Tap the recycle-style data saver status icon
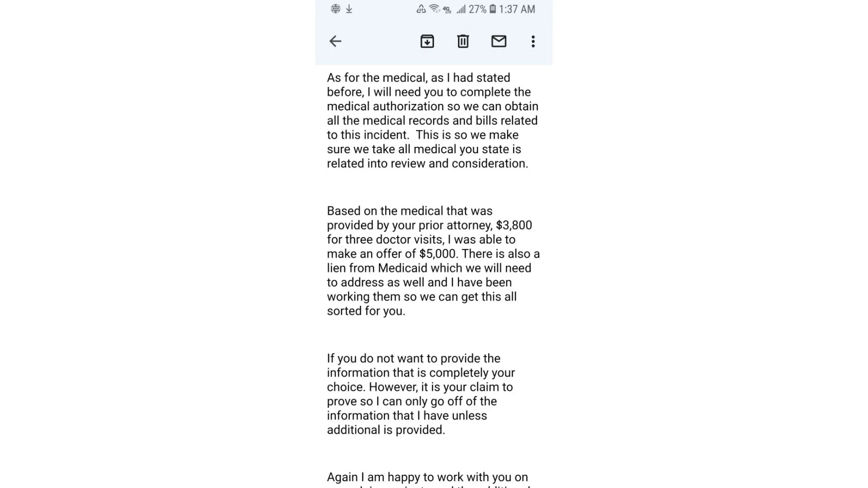Viewport: 868px width, 488px height. 421,9
